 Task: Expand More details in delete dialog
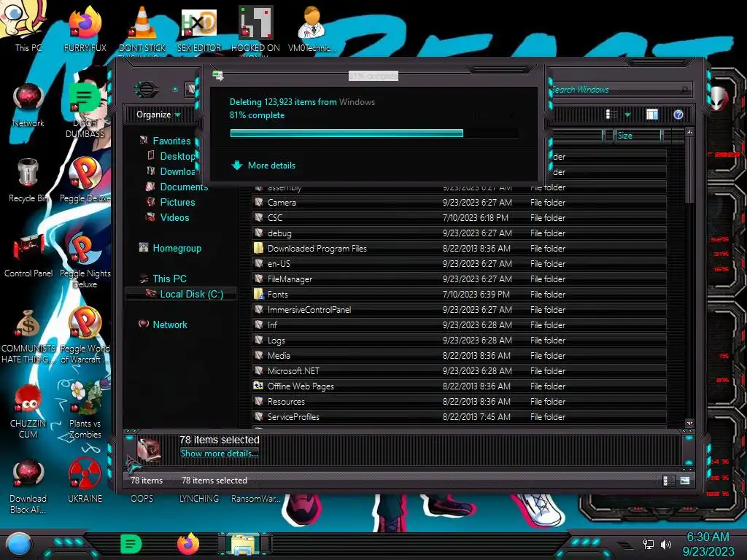tap(263, 166)
